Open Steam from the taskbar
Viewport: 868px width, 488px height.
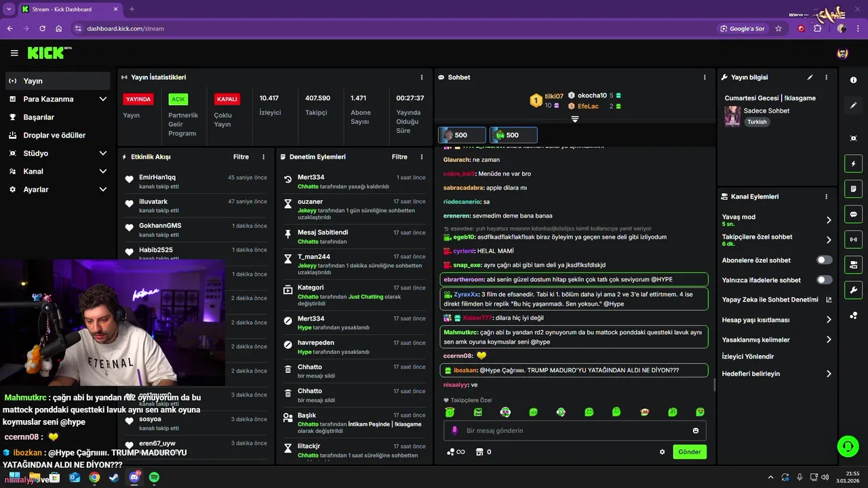coord(114,478)
